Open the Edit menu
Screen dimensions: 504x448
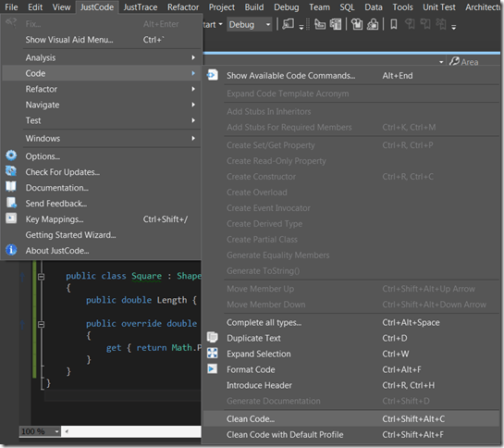point(35,7)
